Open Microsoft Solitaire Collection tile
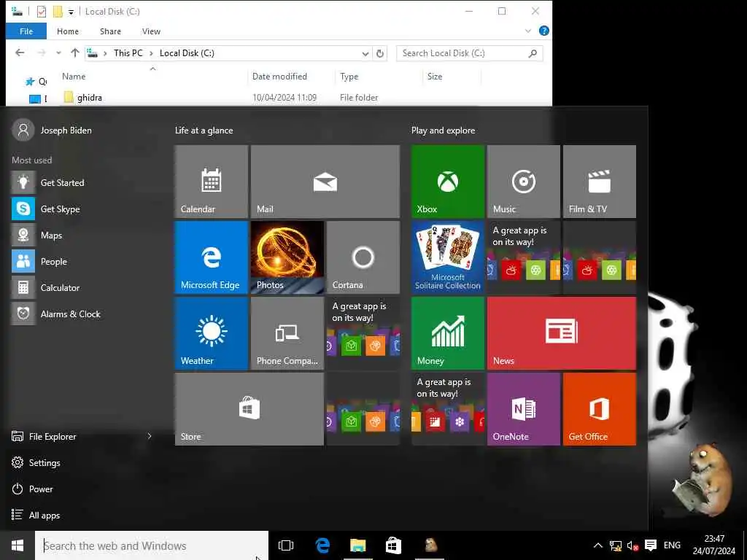This screenshot has height=560, width=747. [x=448, y=257]
